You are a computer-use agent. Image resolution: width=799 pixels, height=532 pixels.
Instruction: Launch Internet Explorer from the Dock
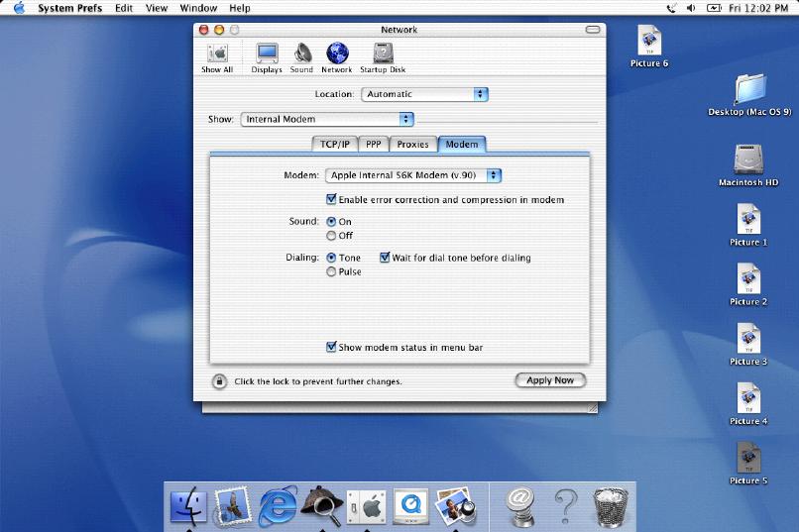coord(278,506)
